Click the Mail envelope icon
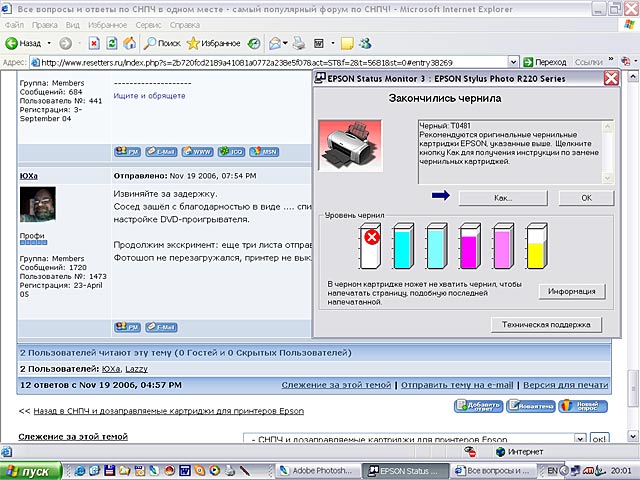 click(275, 43)
